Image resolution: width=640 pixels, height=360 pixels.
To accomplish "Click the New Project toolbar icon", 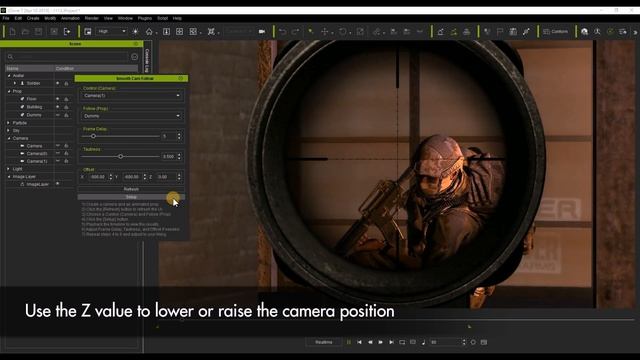I will coord(12,31).
